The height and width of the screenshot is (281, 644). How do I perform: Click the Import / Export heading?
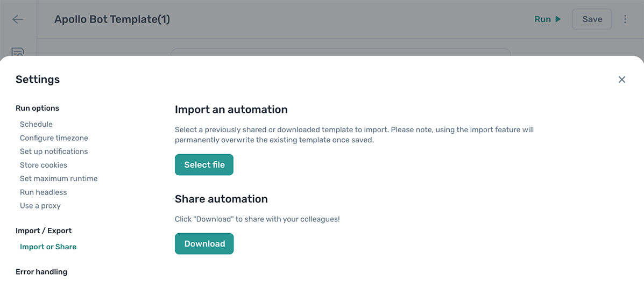[44, 230]
